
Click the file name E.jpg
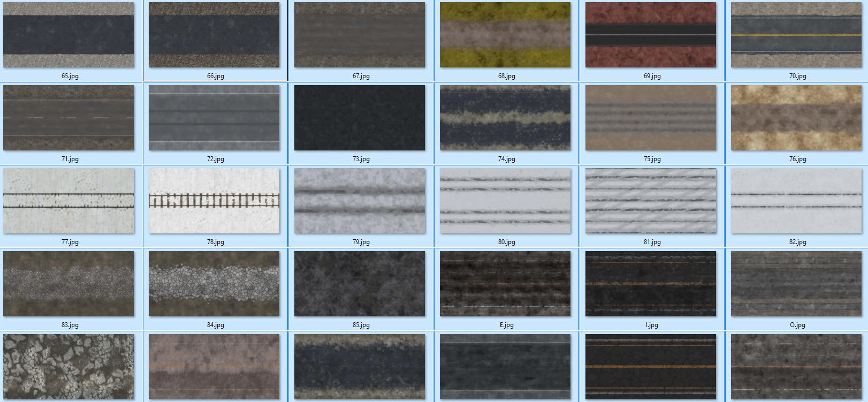(507, 325)
